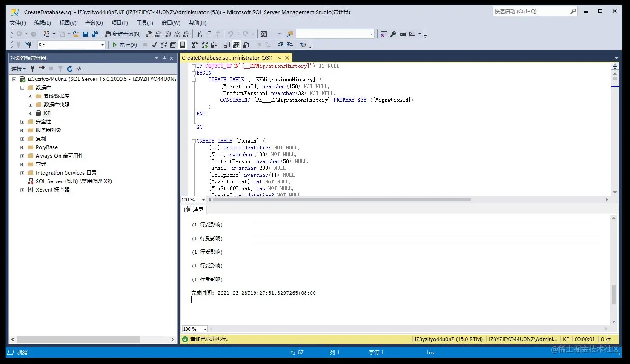Select SQL Server 代理 tree item
The width and height of the screenshot is (630, 364).
(x=74, y=181)
